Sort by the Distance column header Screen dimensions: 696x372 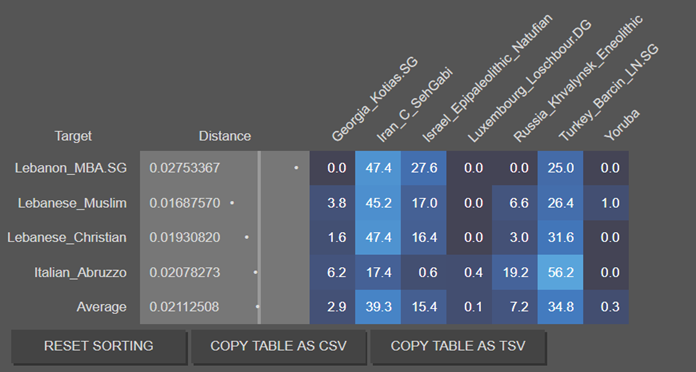[225, 136]
